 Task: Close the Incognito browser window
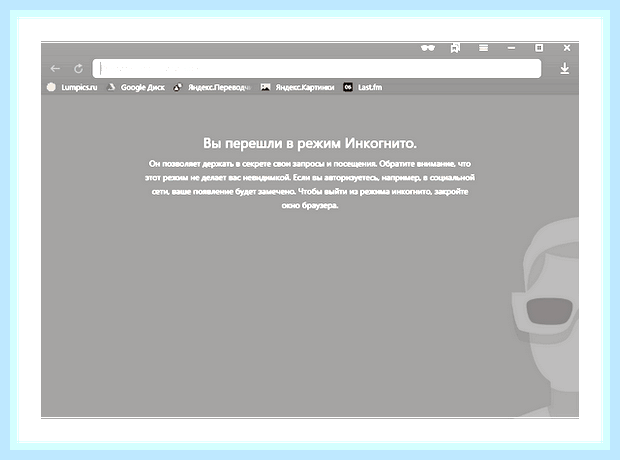[567, 48]
